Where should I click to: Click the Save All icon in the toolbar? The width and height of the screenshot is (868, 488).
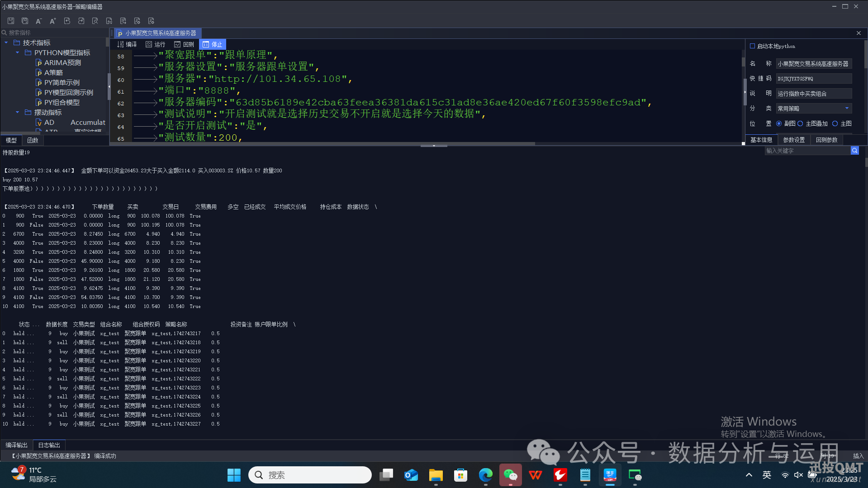click(25, 21)
